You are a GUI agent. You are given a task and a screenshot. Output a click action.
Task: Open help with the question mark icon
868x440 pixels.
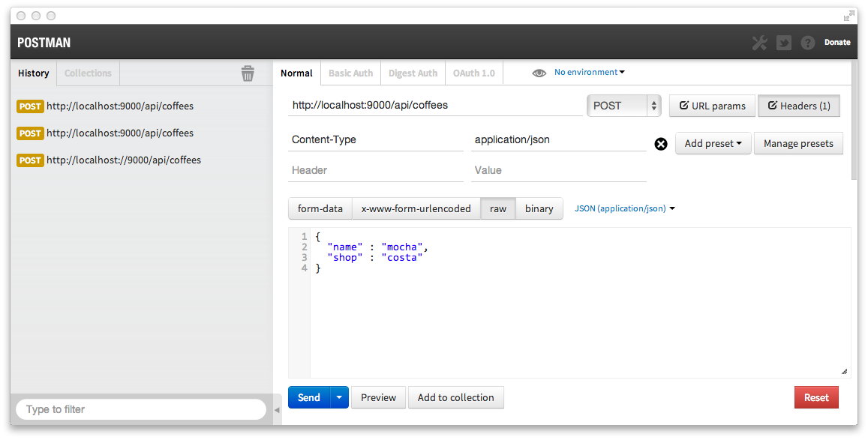[808, 43]
